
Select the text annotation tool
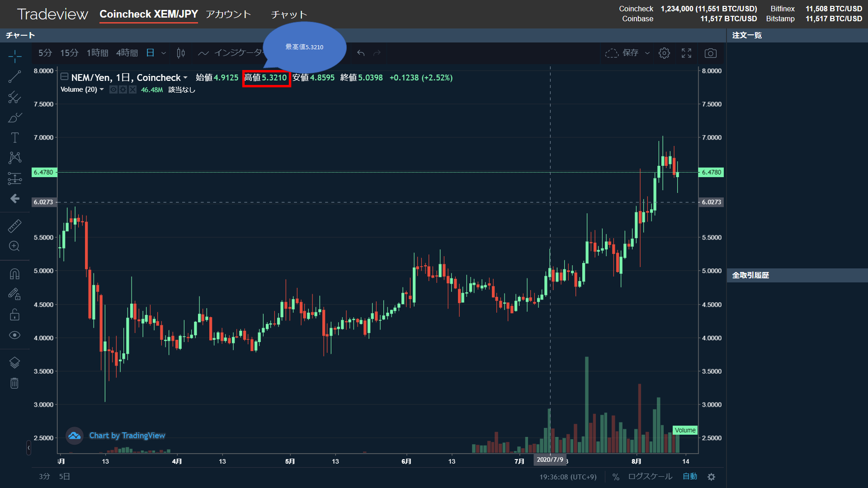tap(14, 137)
